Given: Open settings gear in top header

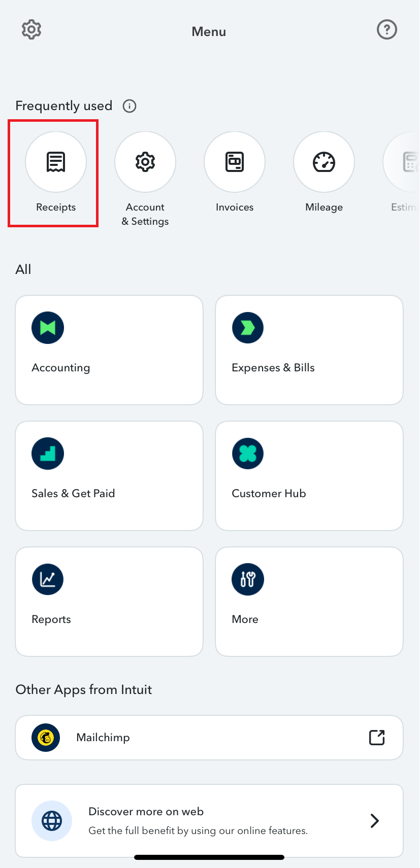Looking at the screenshot, I should 31,30.
